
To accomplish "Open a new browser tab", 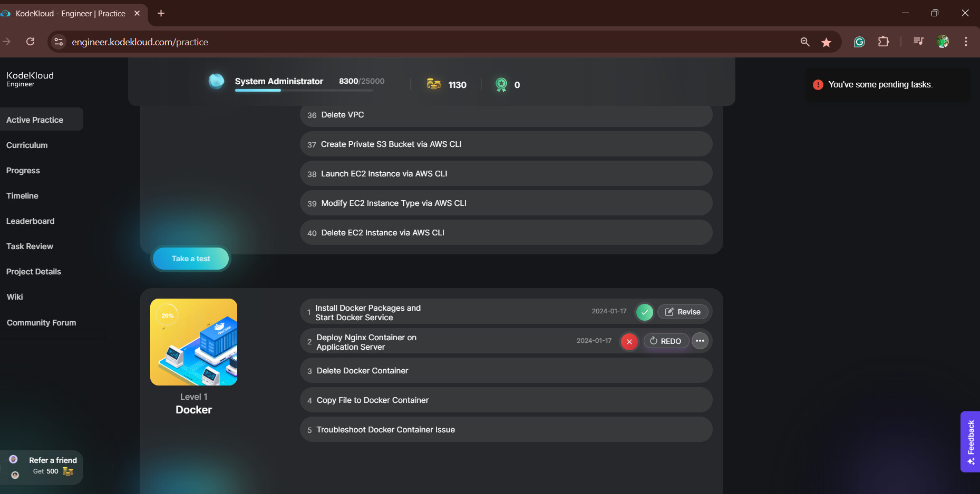I will 161,13.
